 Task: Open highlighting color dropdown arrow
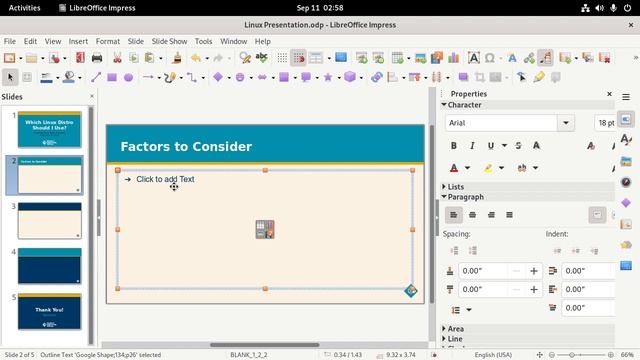(501, 168)
